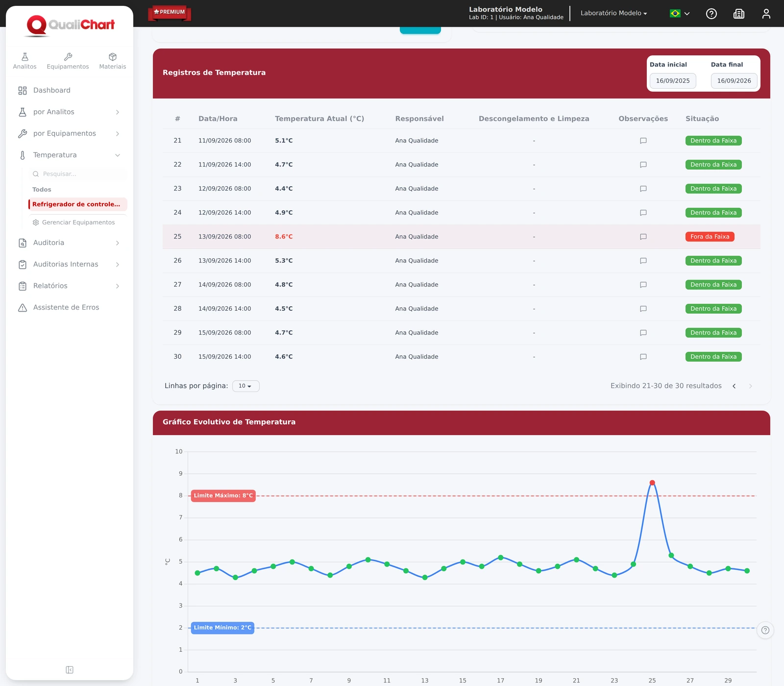Click the Descongelamento e Limpeza header
The height and width of the screenshot is (686, 784).
tap(534, 119)
